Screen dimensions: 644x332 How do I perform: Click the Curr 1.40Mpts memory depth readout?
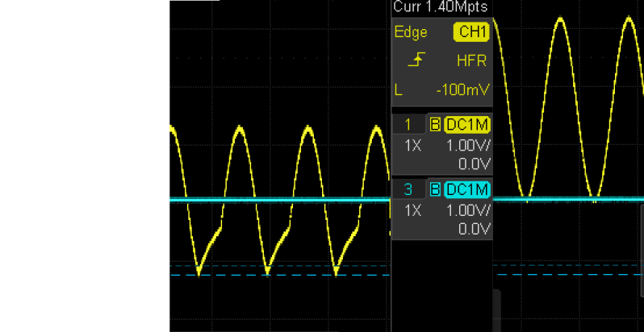point(441,7)
